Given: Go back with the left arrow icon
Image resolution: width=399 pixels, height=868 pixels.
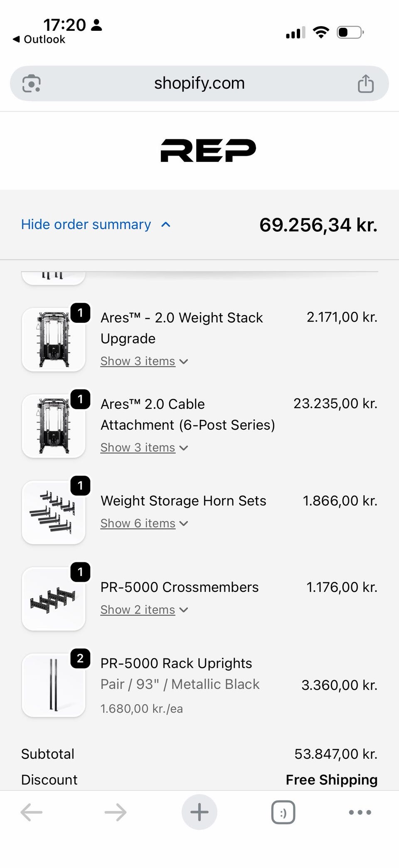Looking at the screenshot, I should [32, 812].
